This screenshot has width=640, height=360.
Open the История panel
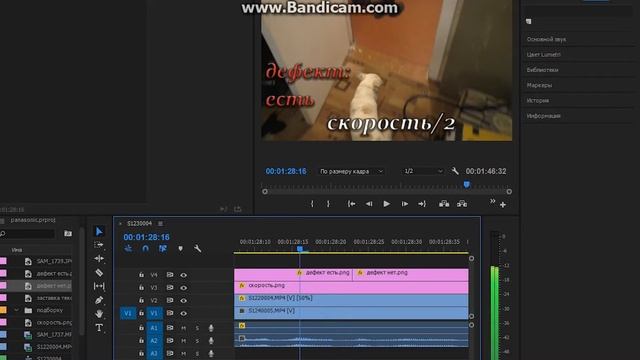point(538,100)
